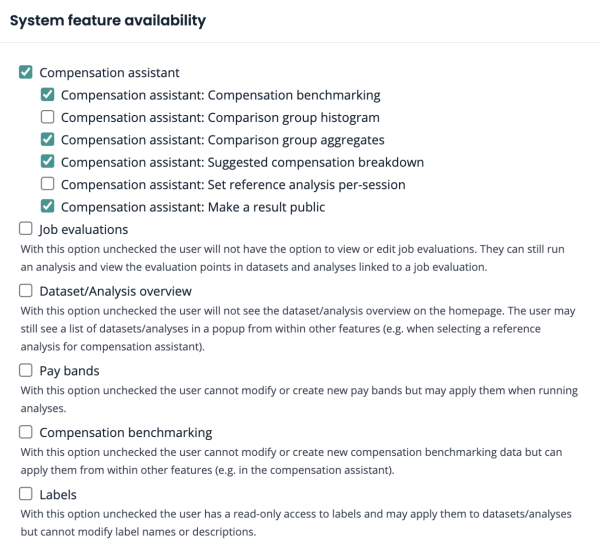Enable Set reference analysis per-session
Image resolution: width=600 pixels, height=555 pixels.
48,184
